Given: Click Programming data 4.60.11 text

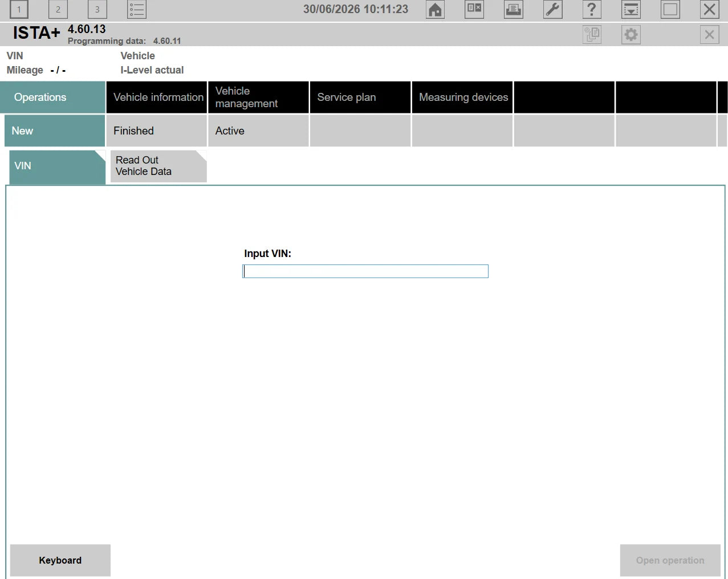Looking at the screenshot, I should [x=124, y=41].
